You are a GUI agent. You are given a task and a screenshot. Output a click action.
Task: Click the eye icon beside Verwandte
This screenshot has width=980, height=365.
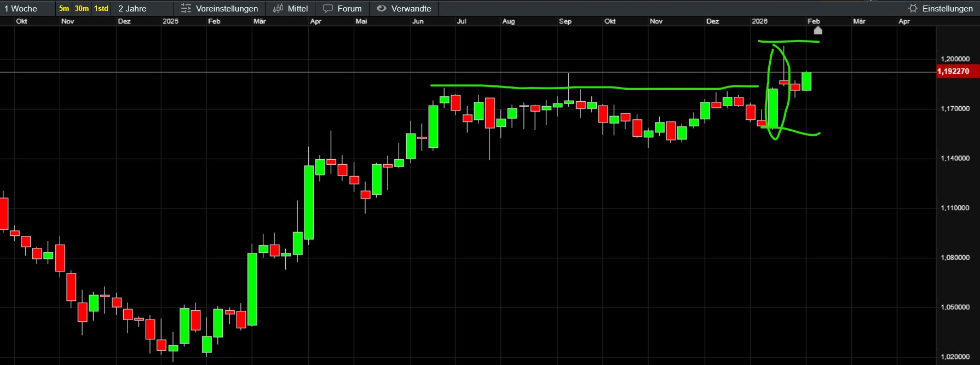pos(382,9)
